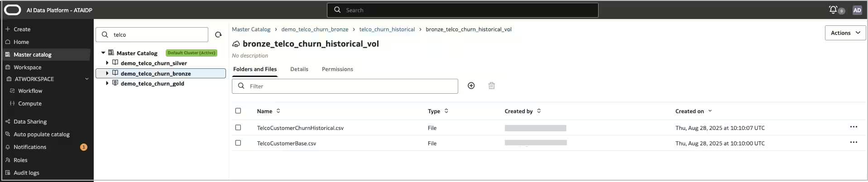The width and height of the screenshot is (868, 182).
Task: Open more options for TelcoCustomerChurnHistorical.csv row
Action: 854,127
